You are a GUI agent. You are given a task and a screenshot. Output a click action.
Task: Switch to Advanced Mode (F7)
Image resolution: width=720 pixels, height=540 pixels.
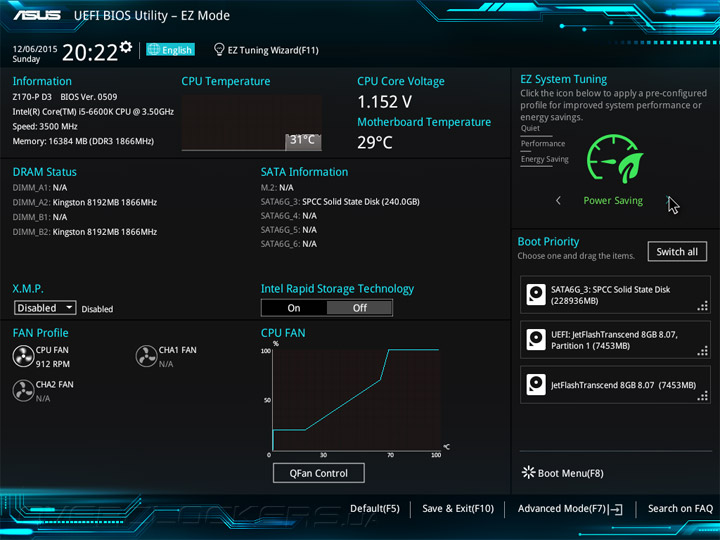(570, 509)
